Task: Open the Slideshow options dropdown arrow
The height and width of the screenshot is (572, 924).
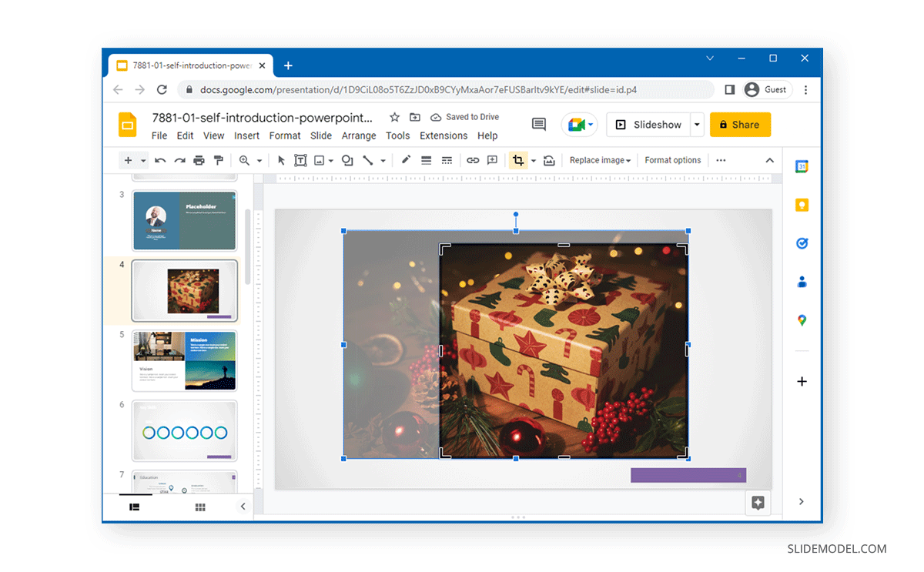Action: [695, 124]
